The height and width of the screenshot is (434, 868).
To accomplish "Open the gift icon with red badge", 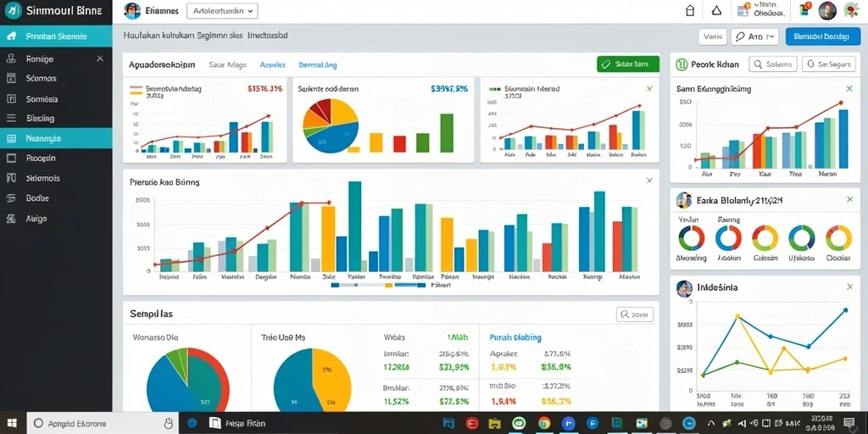I will [x=805, y=9].
